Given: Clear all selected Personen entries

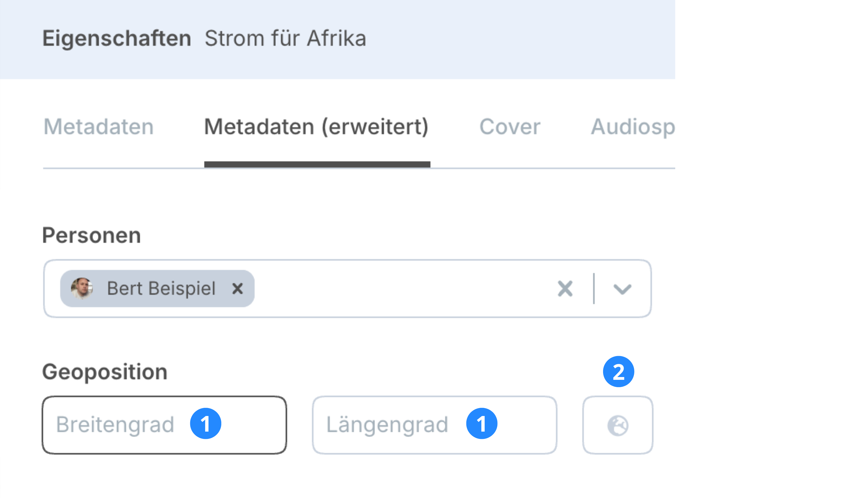Looking at the screenshot, I should pyautogui.click(x=565, y=288).
